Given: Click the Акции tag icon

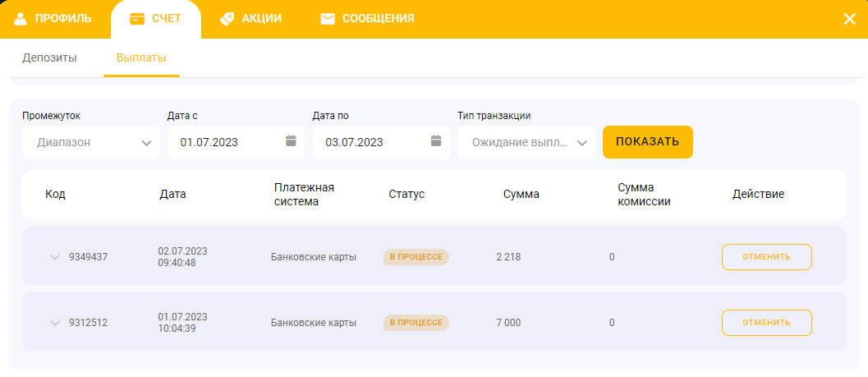Looking at the screenshot, I should [228, 18].
